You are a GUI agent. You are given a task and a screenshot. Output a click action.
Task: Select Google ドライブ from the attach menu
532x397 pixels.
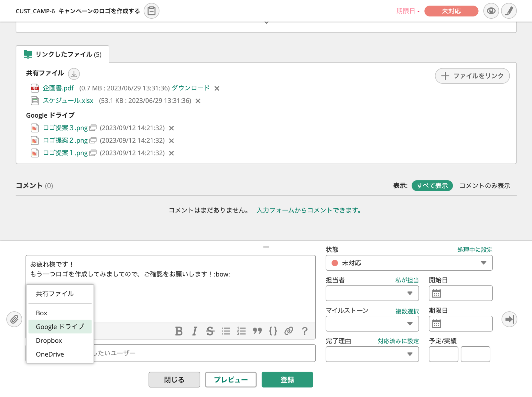(x=60, y=326)
